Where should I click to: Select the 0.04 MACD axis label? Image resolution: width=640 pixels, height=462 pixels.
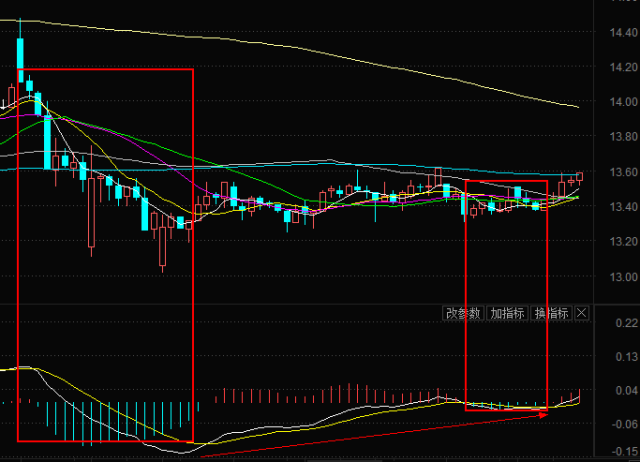627,391
